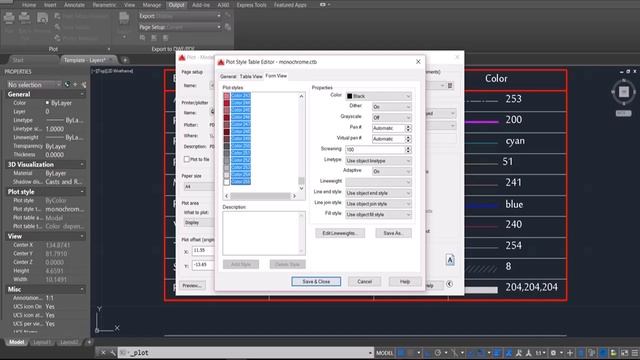
Task: Open the Adaptive dropdown
Action: tap(391, 171)
